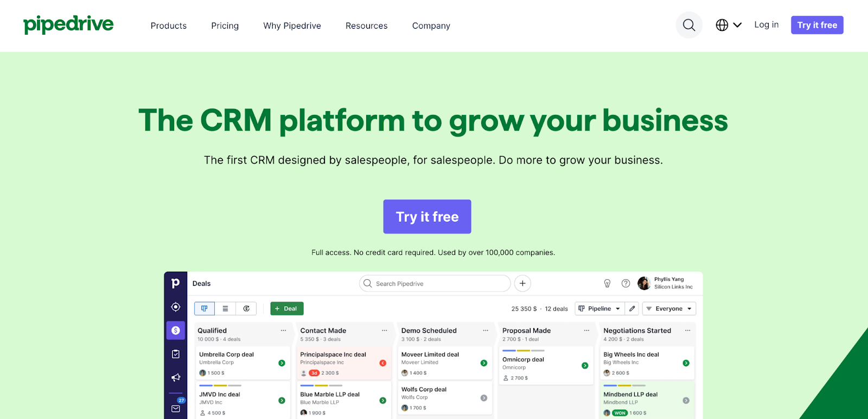Click the help question mark icon
Image resolution: width=868 pixels, height=419 pixels.
click(x=626, y=283)
